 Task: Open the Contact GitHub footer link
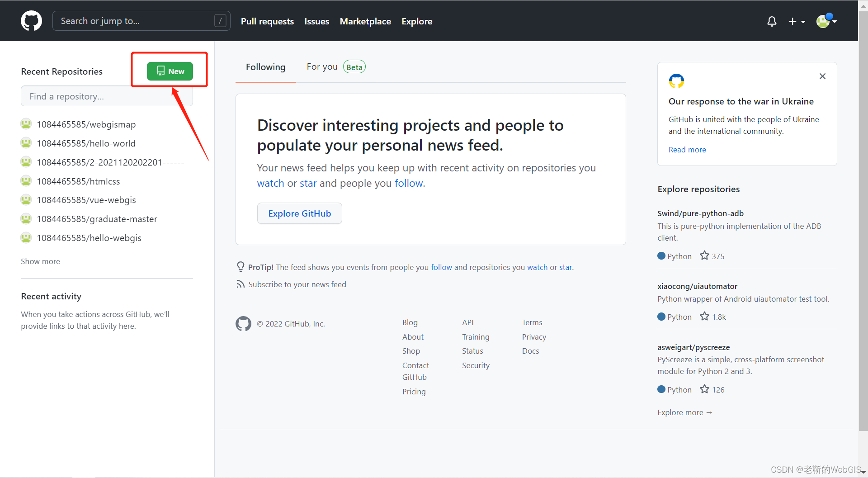[x=415, y=371]
